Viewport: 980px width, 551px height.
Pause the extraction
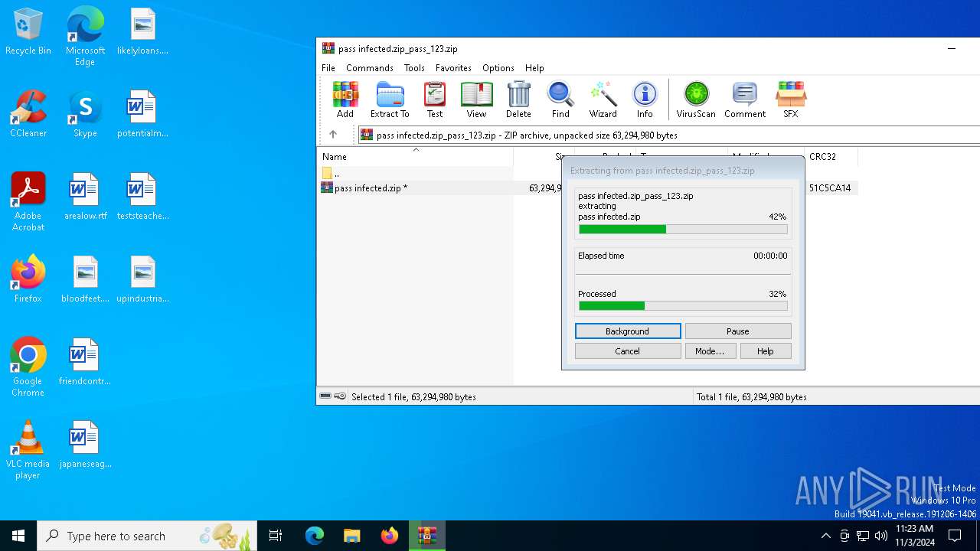coord(738,331)
